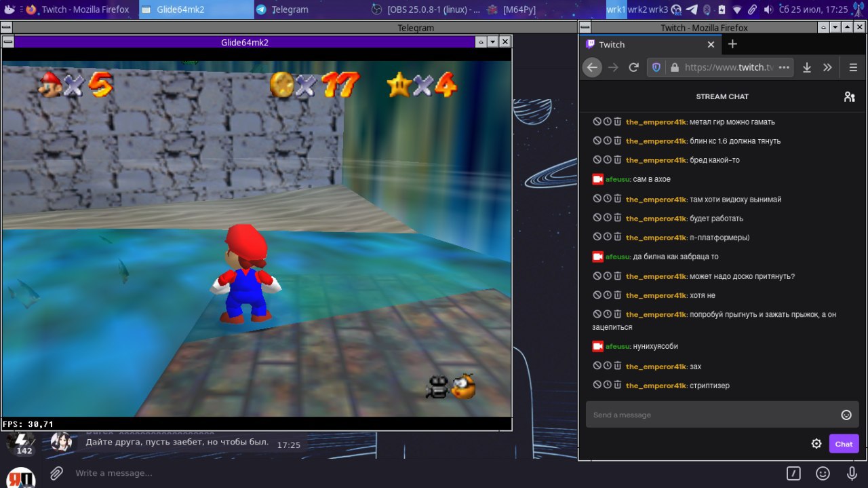Send message with purple Chat button
The width and height of the screenshot is (868, 488).
point(844,444)
